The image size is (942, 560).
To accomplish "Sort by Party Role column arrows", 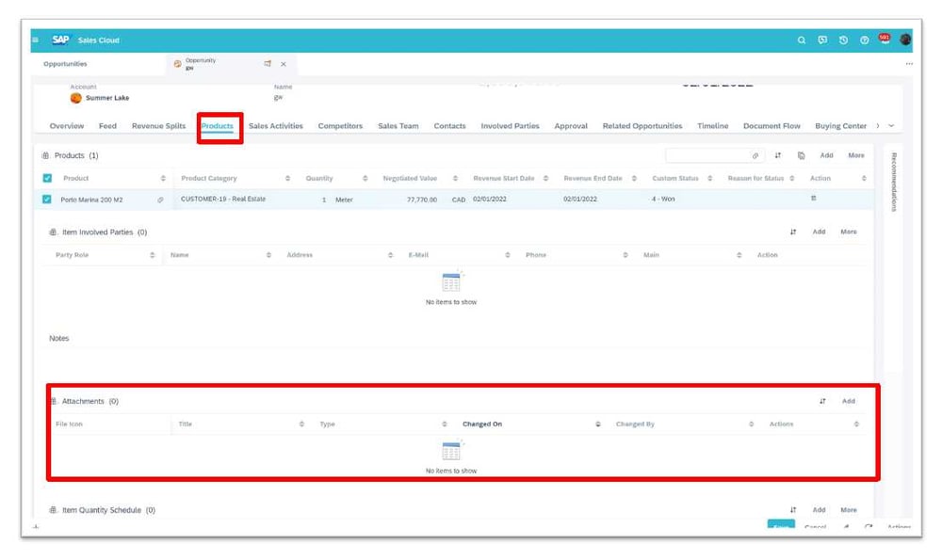I will [x=152, y=255].
